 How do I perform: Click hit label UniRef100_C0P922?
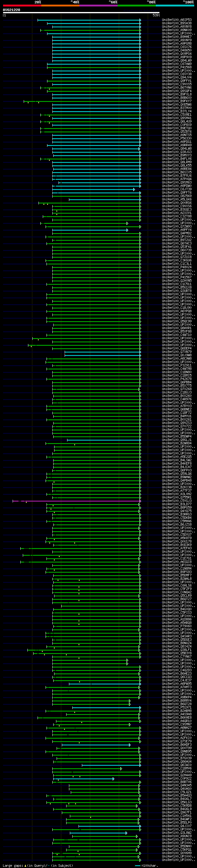177,779
